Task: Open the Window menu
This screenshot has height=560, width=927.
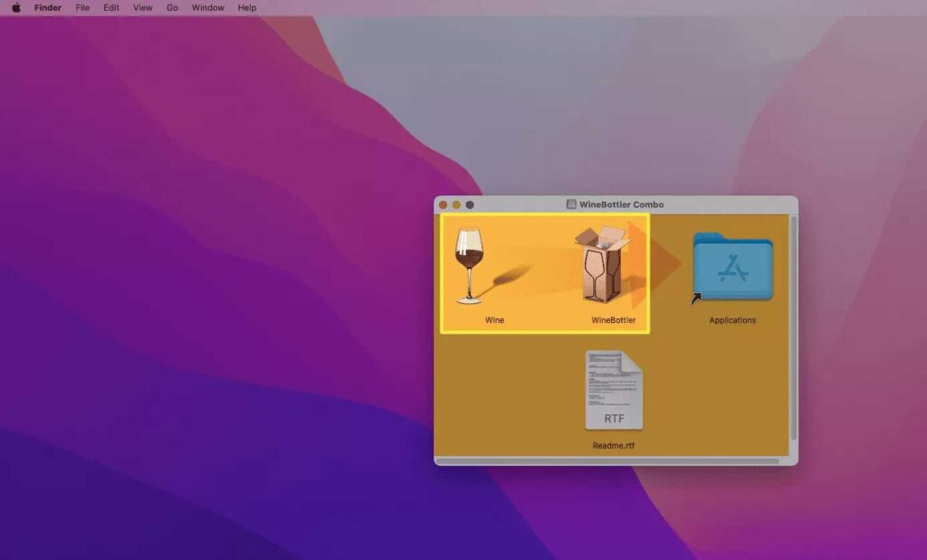Action: coord(208,7)
